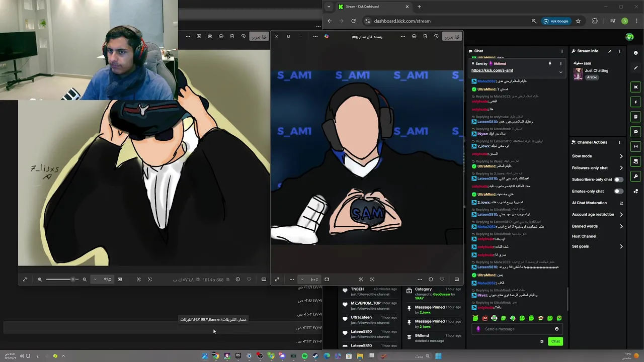Open the Channel Actions three-dot menu

[619, 142]
